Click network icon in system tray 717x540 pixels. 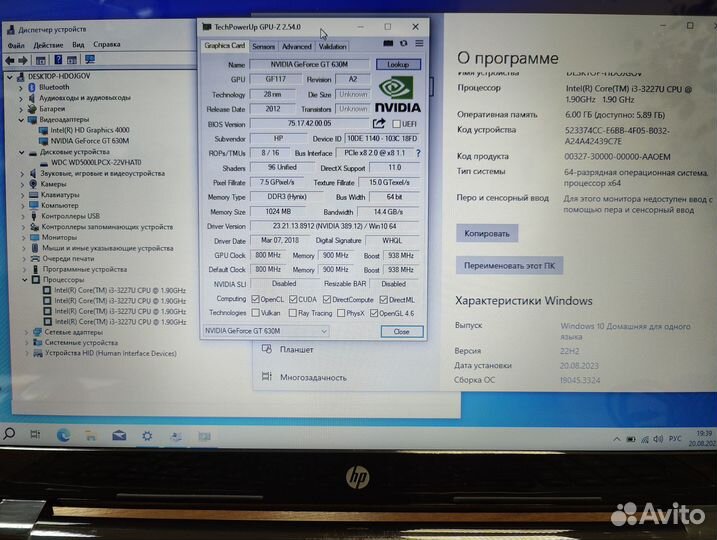pos(645,439)
